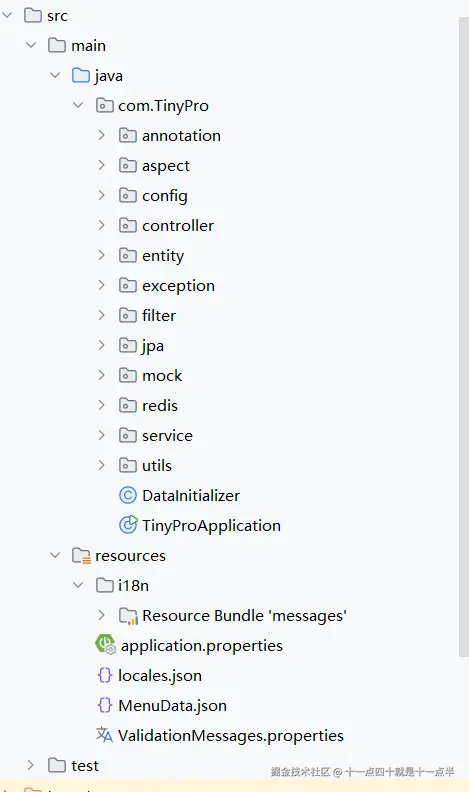Select the utils package in tree
This screenshot has height=792, width=469.
[145, 466]
